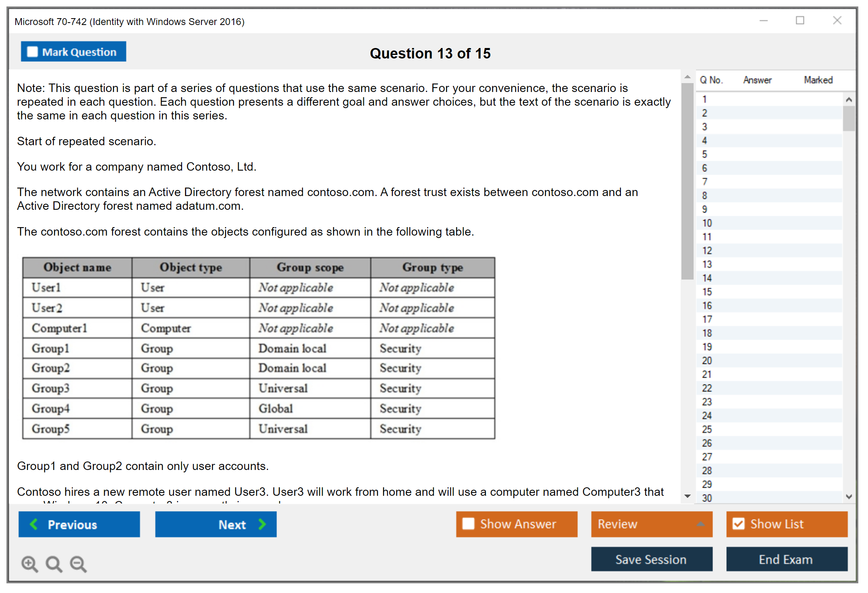
Task: Select question 14 in the list
Action: coord(707,278)
